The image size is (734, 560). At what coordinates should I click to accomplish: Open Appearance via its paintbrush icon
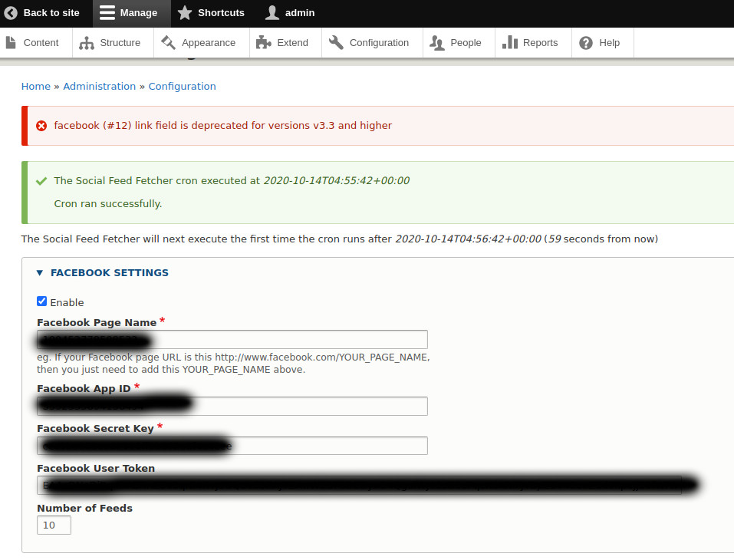pyautogui.click(x=170, y=43)
